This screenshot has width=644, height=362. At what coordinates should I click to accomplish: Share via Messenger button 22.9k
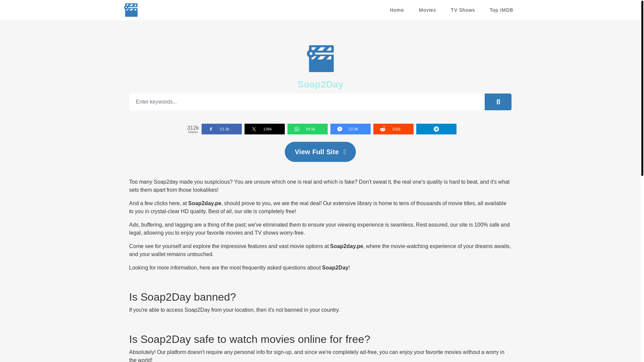[x=350, y=129]
